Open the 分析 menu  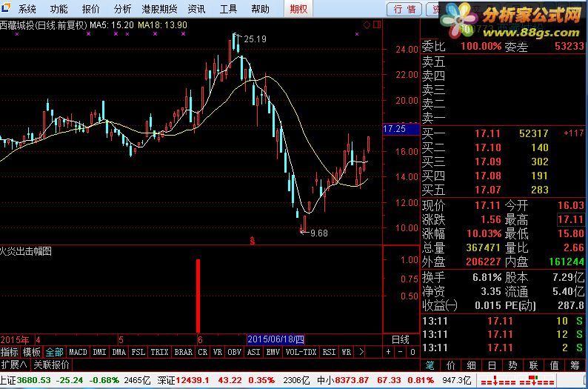coord(123,8)
